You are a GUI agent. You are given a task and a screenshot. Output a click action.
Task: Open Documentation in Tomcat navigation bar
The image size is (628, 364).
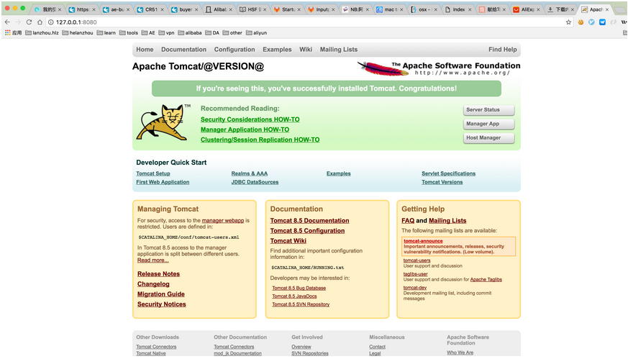(x=184, y=50)
